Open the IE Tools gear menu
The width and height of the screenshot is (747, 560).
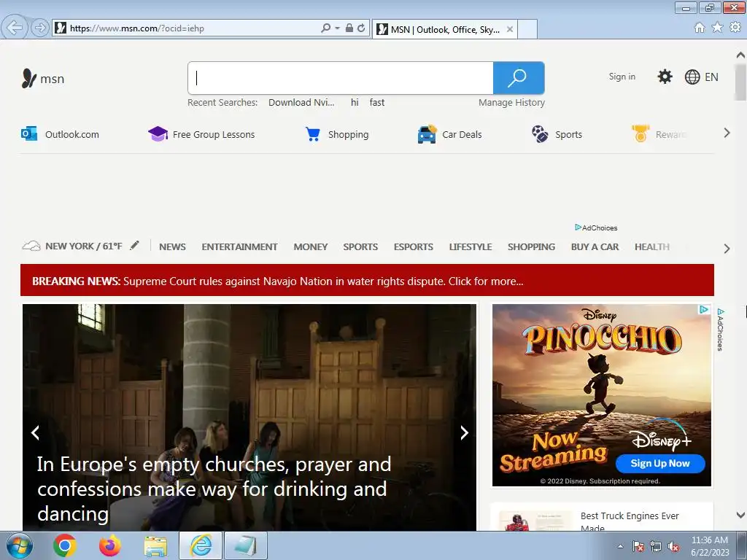pos(735,28)
